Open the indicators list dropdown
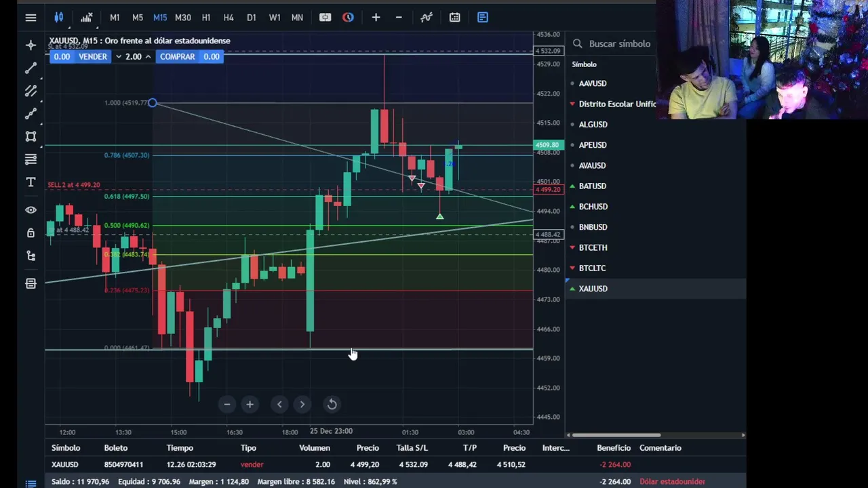Image resolution: width=868 pixels, height=488 pixels. click(x=87, y=18)
